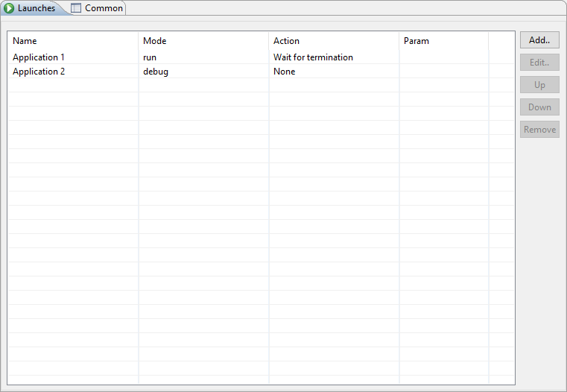Click the Common tab table icon

pos(76,8)
